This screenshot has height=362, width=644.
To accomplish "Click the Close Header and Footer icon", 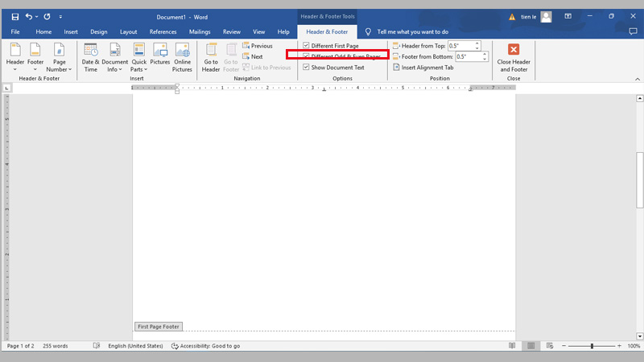I will 514,50.
